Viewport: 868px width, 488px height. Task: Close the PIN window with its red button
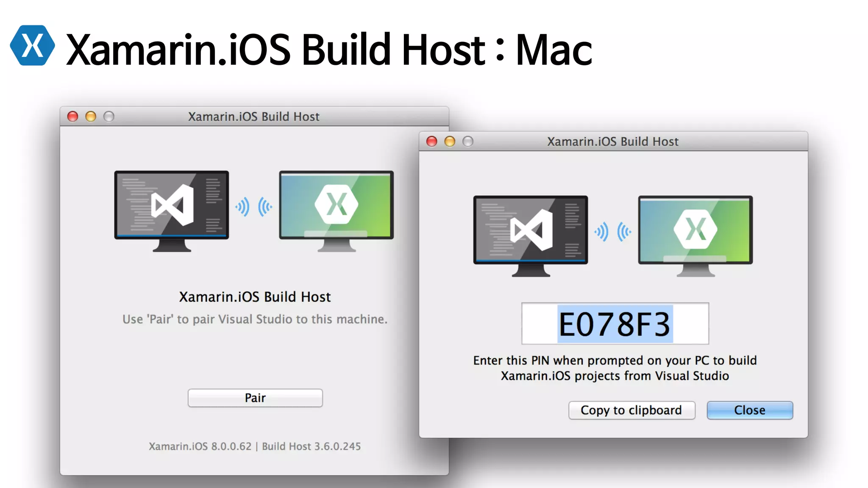(x=432, y=141)
